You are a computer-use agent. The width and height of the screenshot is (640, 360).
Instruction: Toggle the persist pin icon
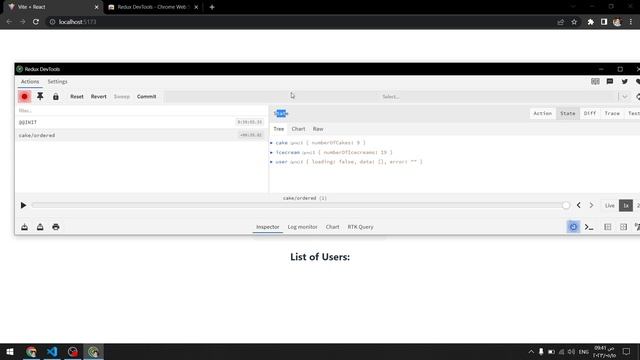point(40,97)
